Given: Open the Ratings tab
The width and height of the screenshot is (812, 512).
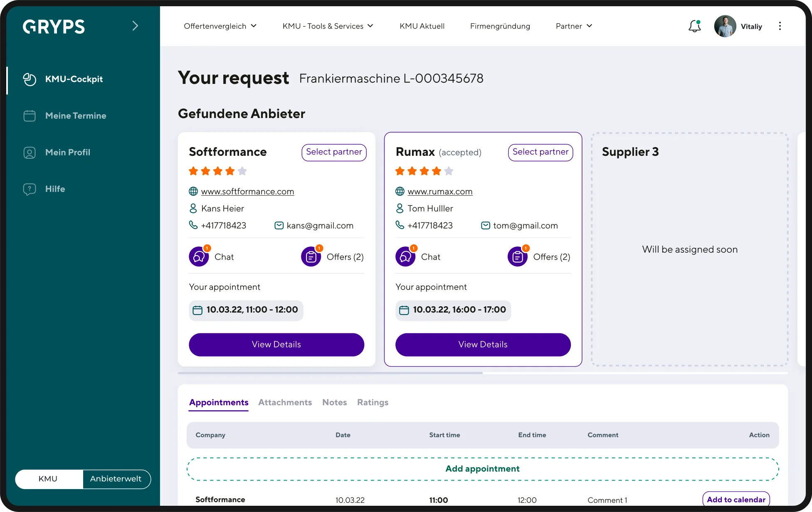Looking at the screenshot, I should click(x=373, y=402).
